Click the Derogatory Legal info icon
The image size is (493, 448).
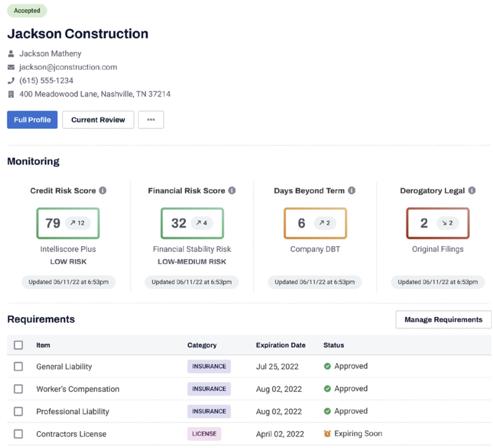point(471,190)
